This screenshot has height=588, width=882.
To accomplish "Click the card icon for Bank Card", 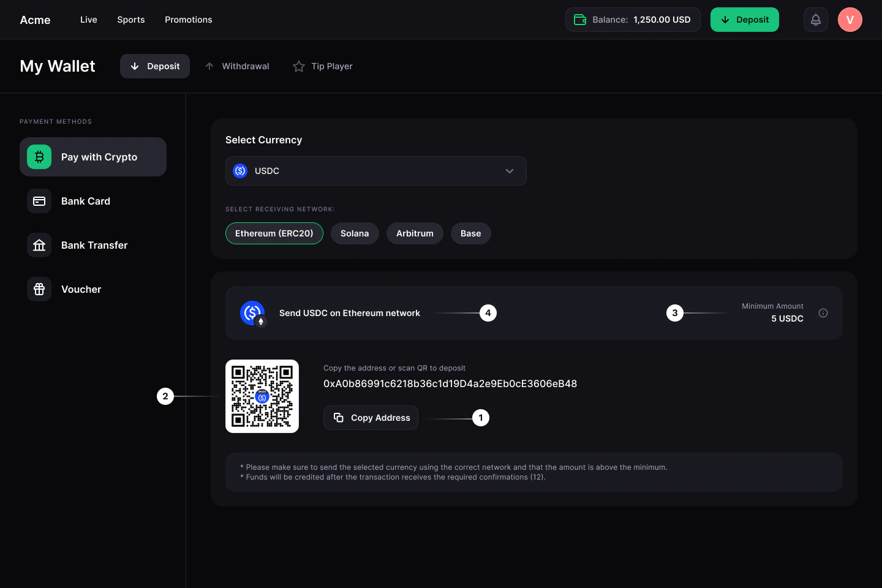I will tap(39, 201).
